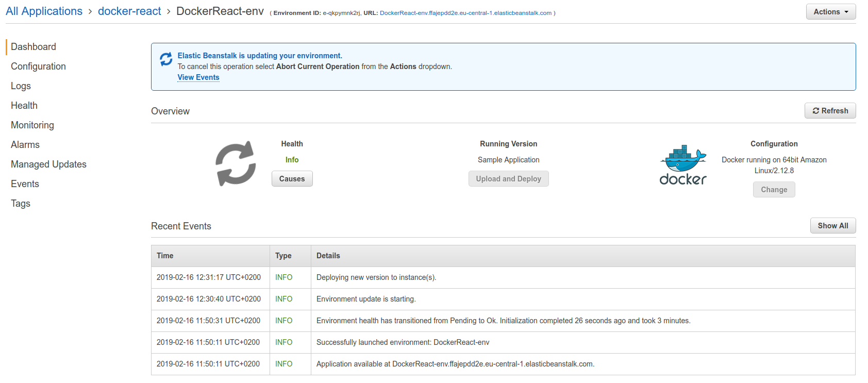Click timestamp 2019-02-16 12:31:17
The width and height of the screenshot is (868, 383).
209,277
